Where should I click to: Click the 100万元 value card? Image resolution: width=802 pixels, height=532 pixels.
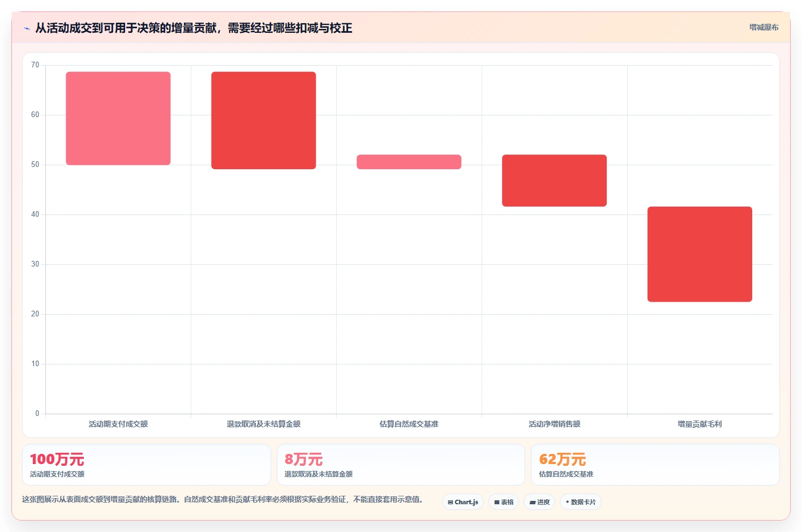tap(147, 465)
